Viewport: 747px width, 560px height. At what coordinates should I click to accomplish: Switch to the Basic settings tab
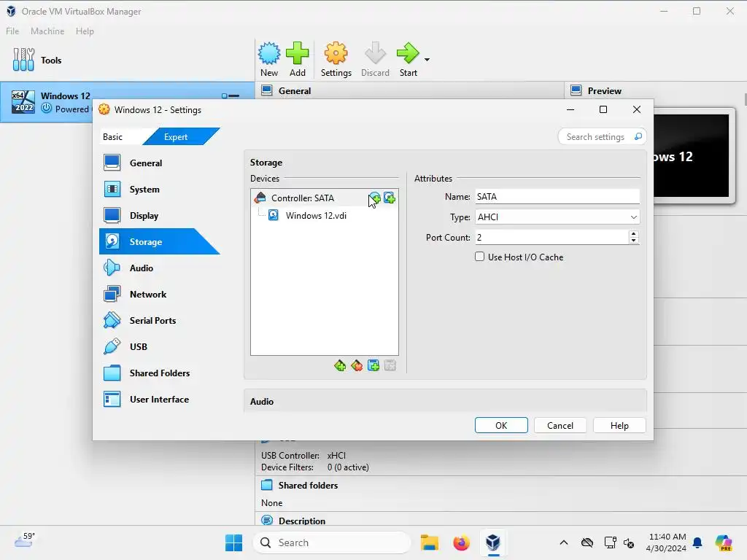(x=113, y=137)
